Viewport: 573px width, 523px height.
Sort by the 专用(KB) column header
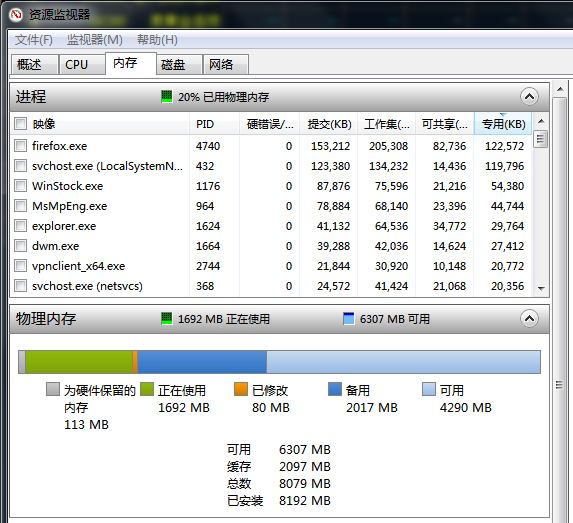(x=503, y=124)
